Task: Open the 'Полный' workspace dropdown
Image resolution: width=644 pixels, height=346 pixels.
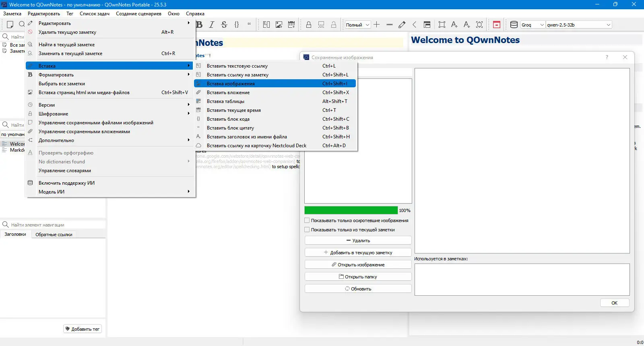Action: 357,25
